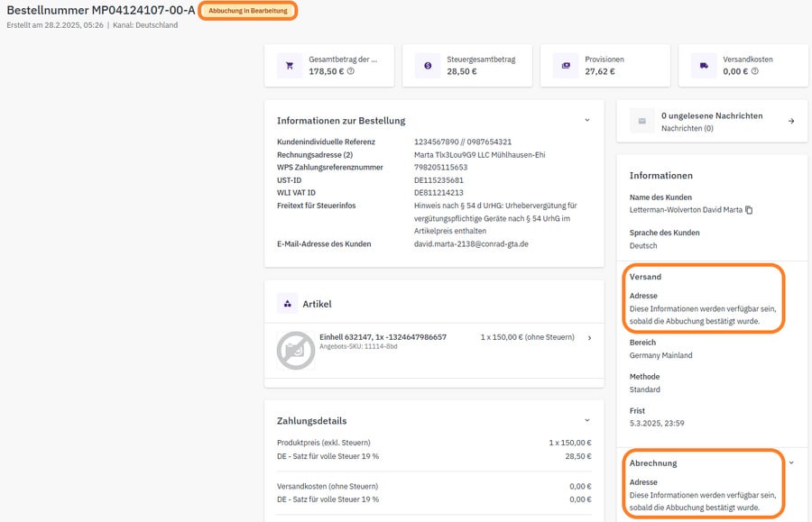Click the cash icon in Provisionen card

pos(566,66)
